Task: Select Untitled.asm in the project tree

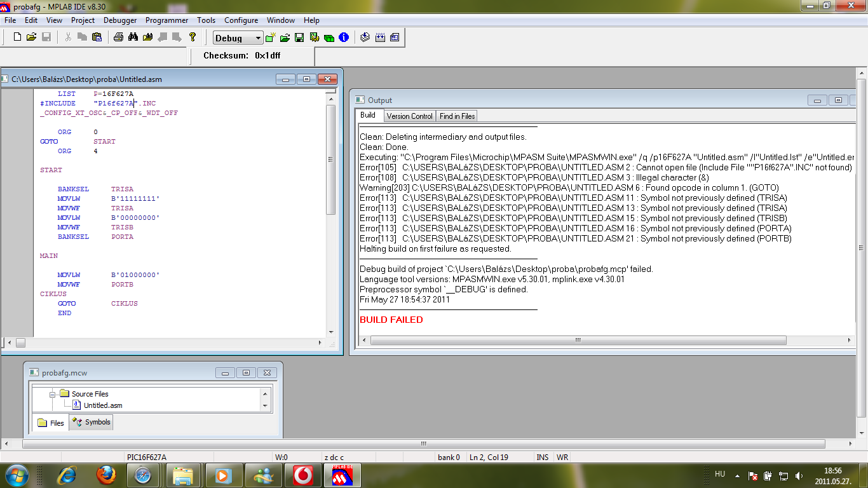Action: 103,405
